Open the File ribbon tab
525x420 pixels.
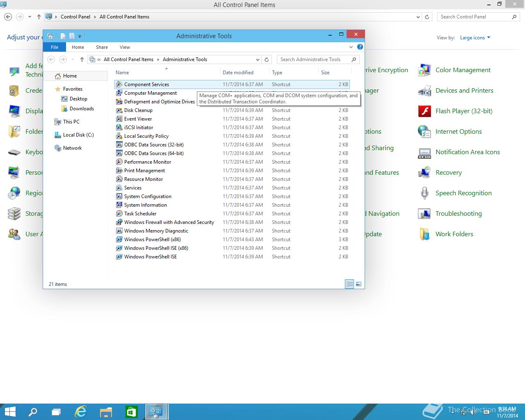[x=55, y=47]
